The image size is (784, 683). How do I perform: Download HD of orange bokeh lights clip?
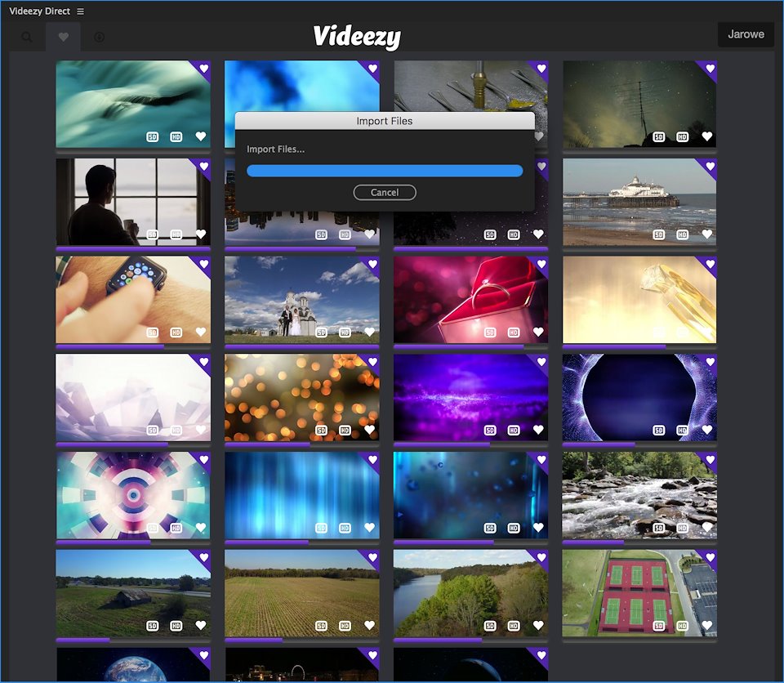(x=345, y=431)
